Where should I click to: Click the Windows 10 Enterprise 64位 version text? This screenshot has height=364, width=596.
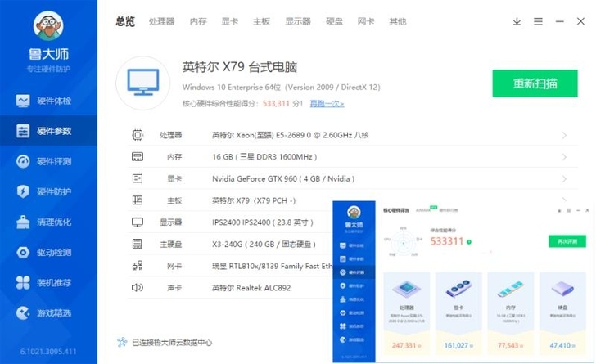click(x=281, y=87)
